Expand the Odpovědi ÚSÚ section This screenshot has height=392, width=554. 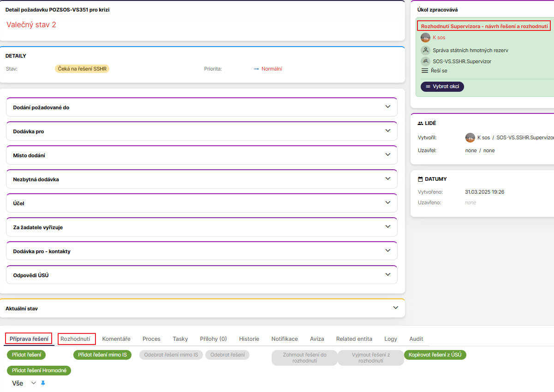tap(387, 275)
